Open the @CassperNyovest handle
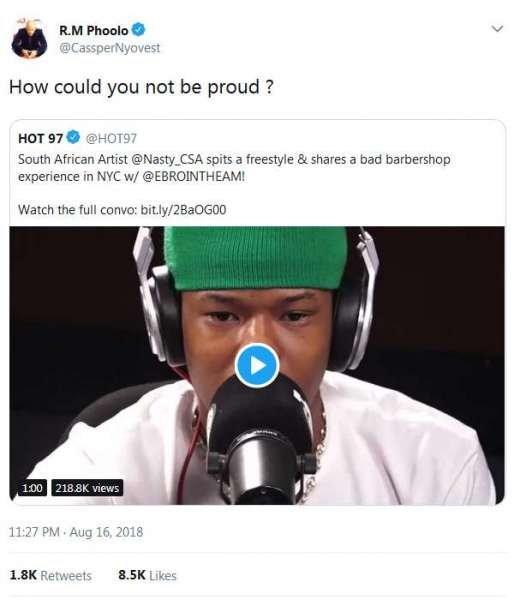 pos(109,48)
